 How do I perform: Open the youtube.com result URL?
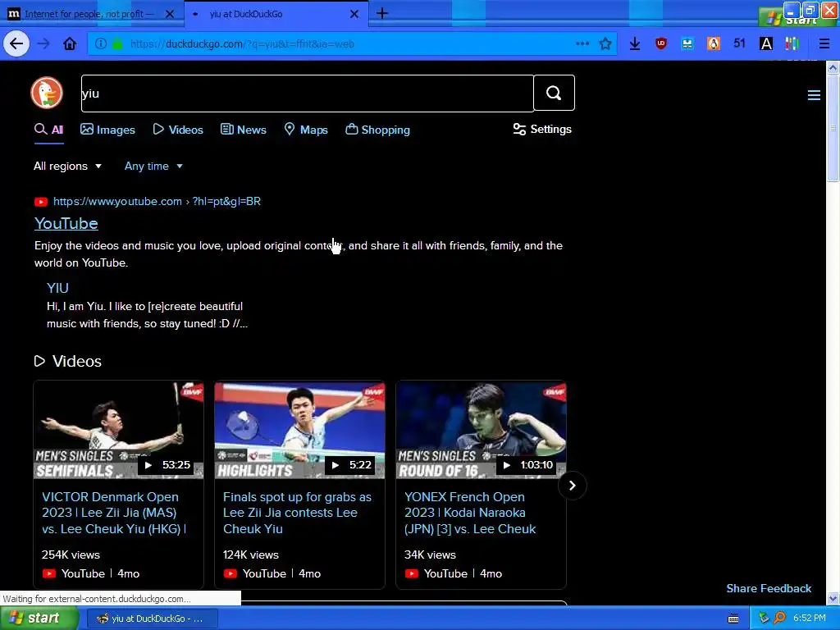coord(157,202)
